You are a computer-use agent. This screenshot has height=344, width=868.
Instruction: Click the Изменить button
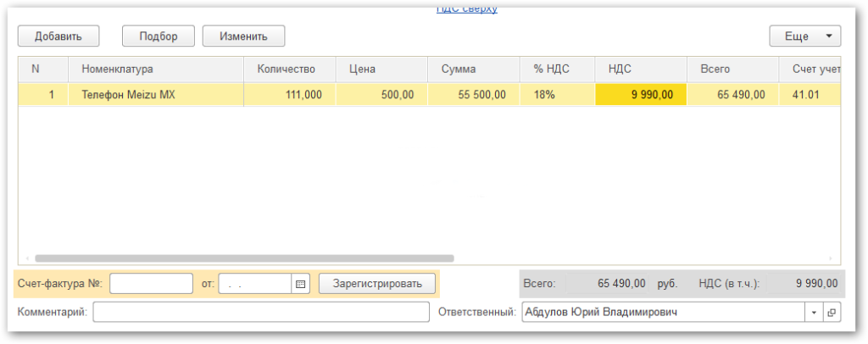coord(243,36)
